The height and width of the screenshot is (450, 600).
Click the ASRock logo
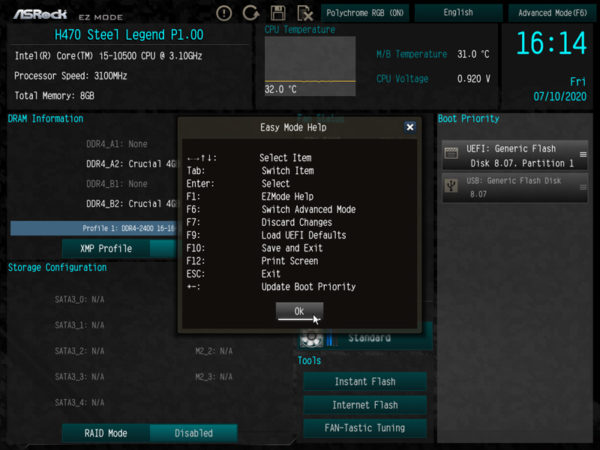pyautogui.click(x=40, y=15)
